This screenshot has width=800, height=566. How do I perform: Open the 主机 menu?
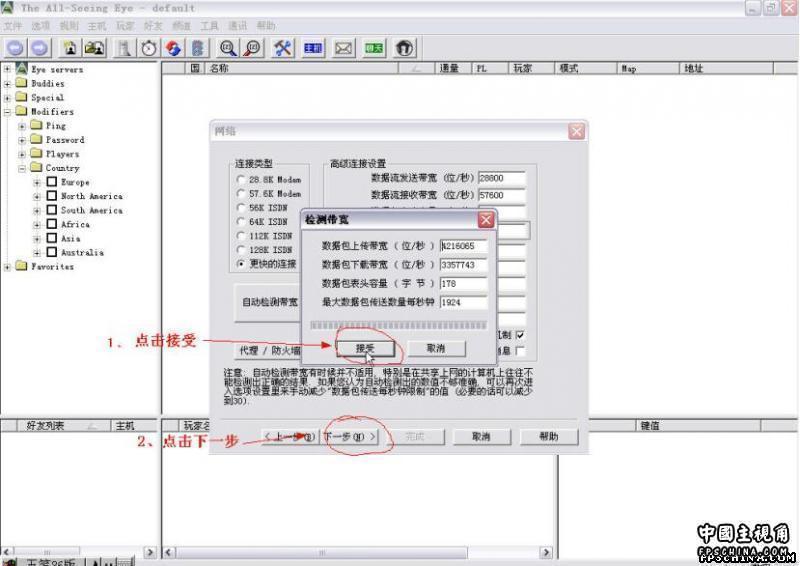pyautogui.click(x=97, y=26)
